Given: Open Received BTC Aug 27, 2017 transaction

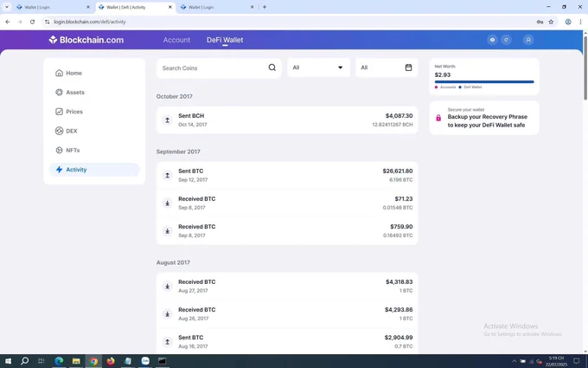Looking at the screenshot, I should pyautogui.click(x=287, y=286).
